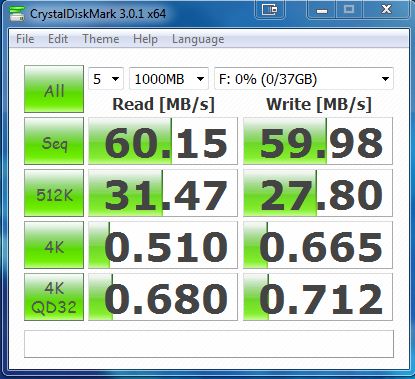
Task: Open the drive dropdown showing F: 0% (0/37GB)
Action: [304, 79]
